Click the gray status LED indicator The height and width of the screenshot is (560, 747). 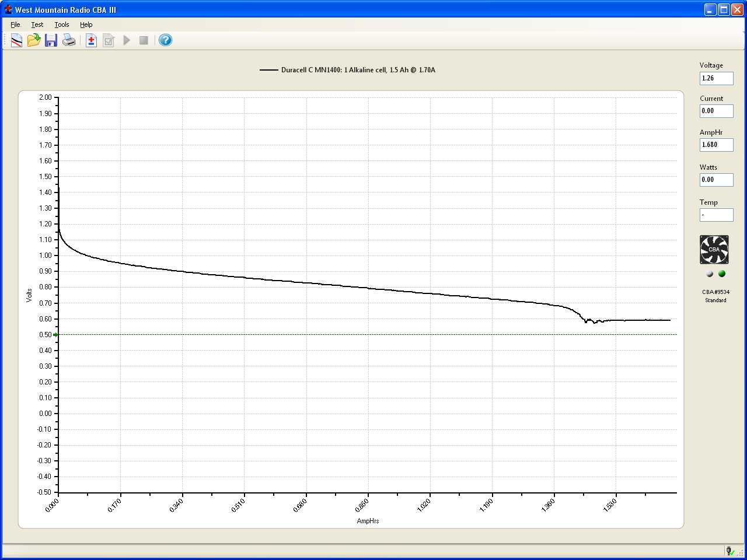710,274
